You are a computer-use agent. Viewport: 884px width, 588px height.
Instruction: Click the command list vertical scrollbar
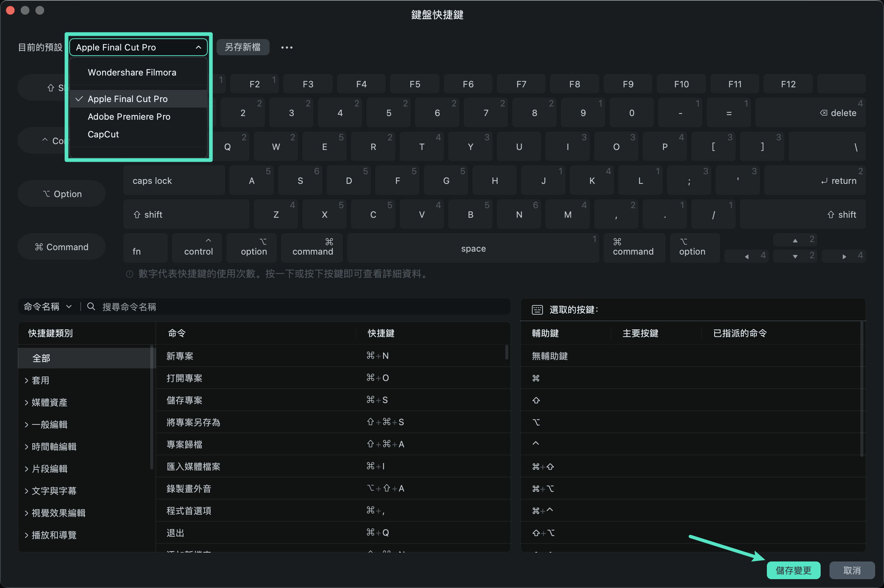pyautogui.click(x=507, y=353)
